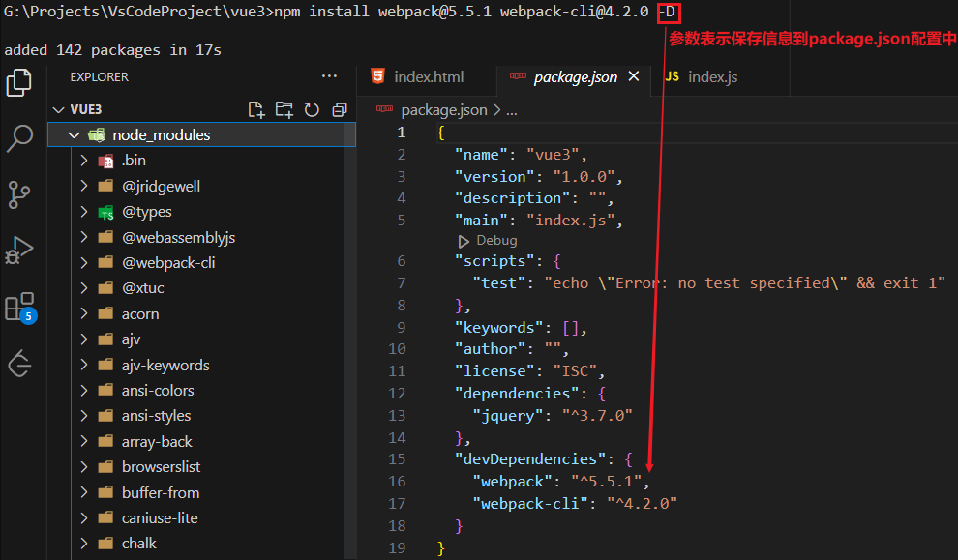Click the .bin folder icon
The image size is (958, 560).
[x=106, y=161]
